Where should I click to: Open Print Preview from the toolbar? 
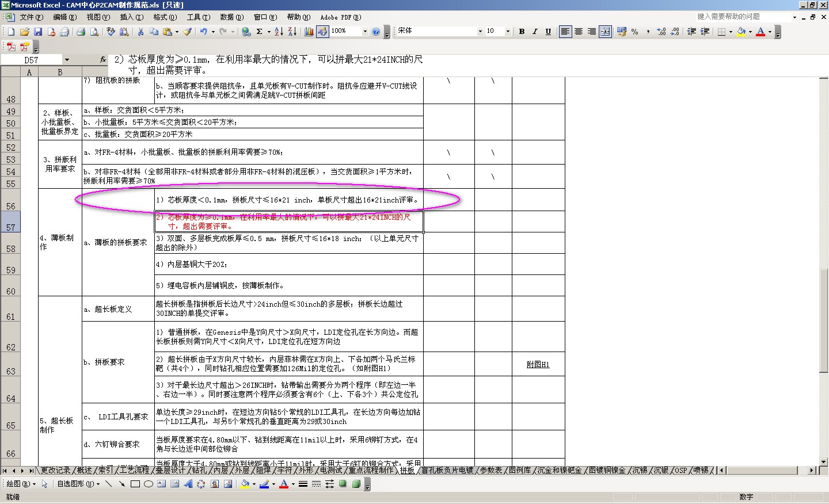click(x=94, y=32)
